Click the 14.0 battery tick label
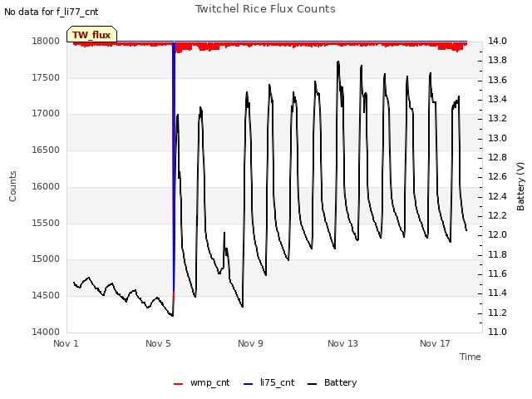Viewport: 532px width, 399px height. pyautogui.click(x=497, y=41)
